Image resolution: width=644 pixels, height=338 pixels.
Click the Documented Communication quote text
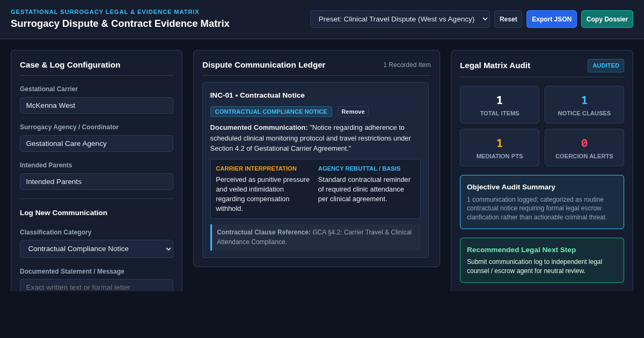pyautogui.click(x=311, y=138)
